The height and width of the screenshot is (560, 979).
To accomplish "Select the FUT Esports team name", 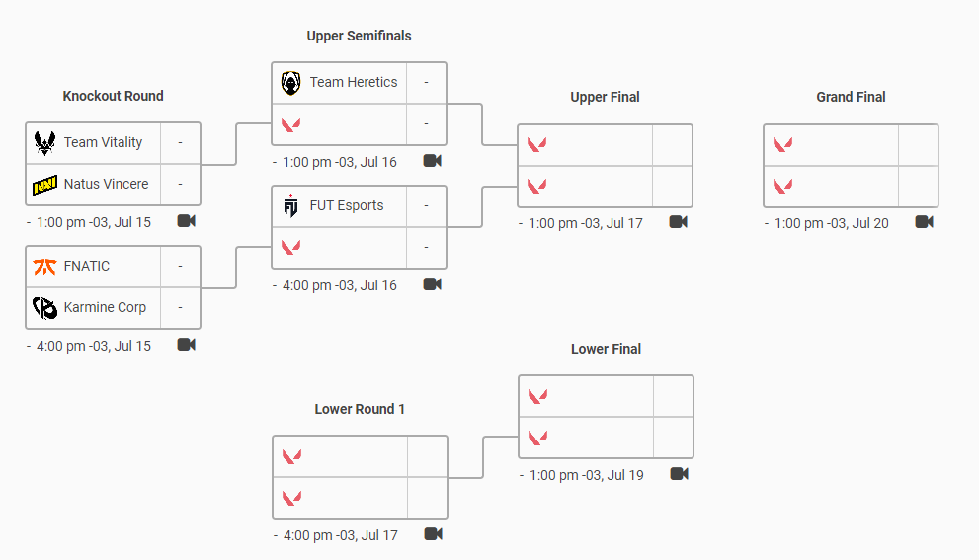I will (347, 206).
